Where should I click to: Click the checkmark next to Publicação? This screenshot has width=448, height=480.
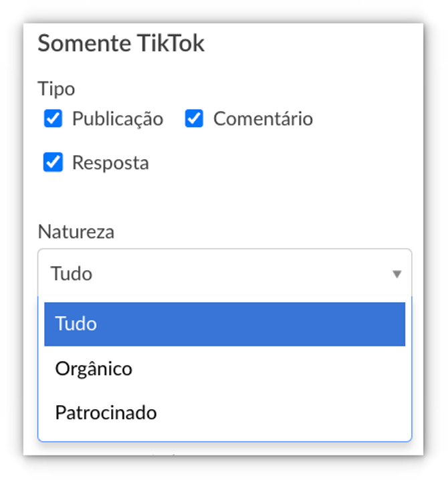pos(53,119)
